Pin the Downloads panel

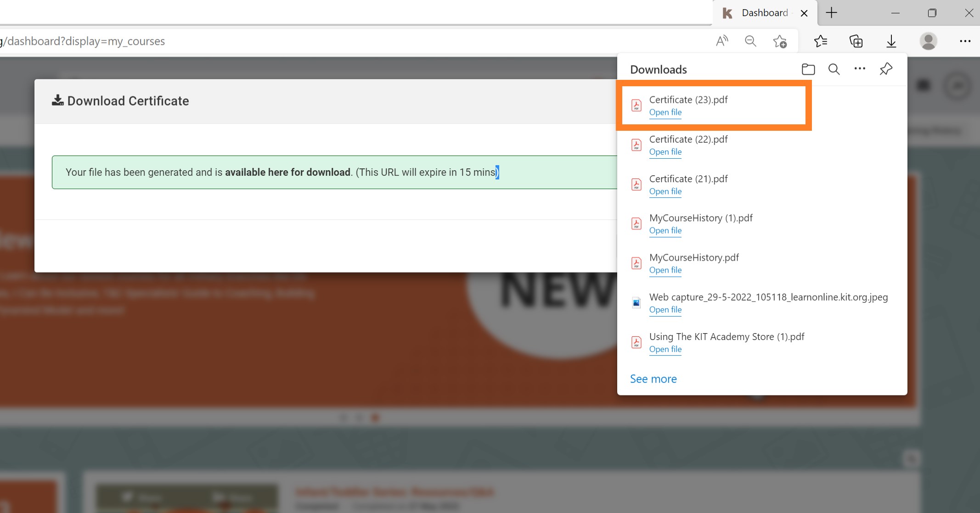click(886, 69)
